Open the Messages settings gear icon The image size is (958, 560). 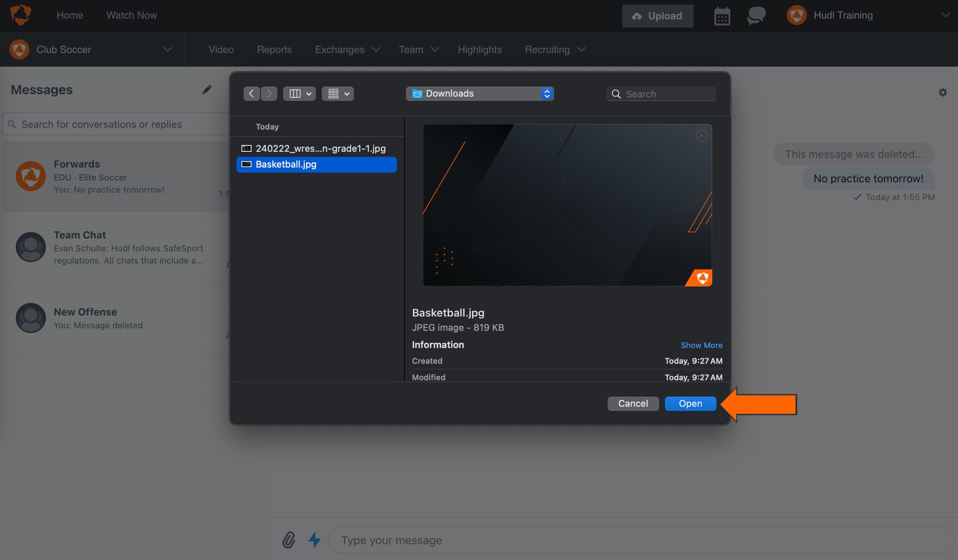(x=942, y=92)
